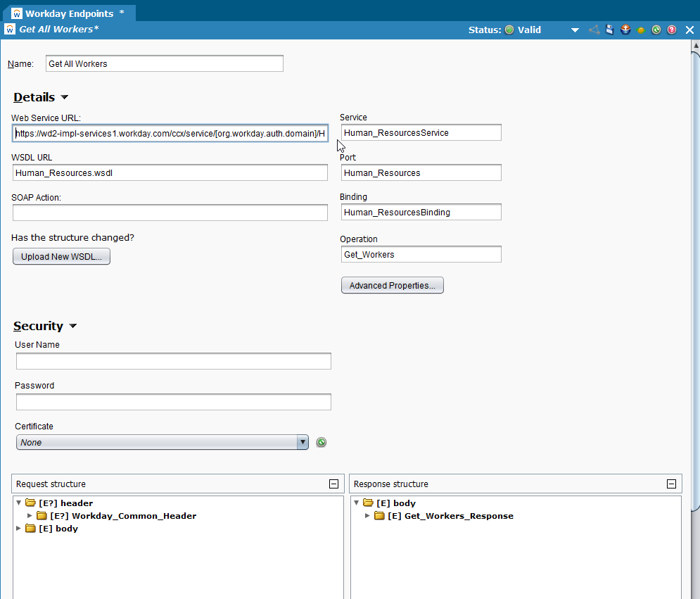The width and height of the screenshot is (700, 599).
Task: Click the Upload New WSDL button
Action: [61, 256]
